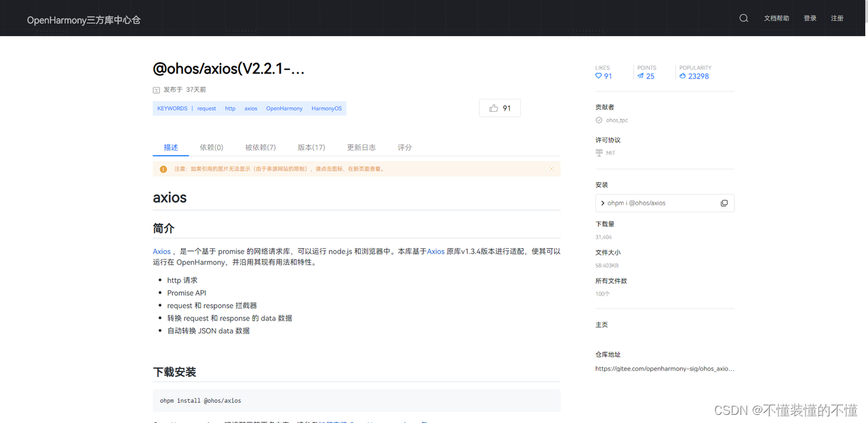This screenshot has height=423, width=868.
Task: Close the orange image notice banner
Action: (551, 169)
